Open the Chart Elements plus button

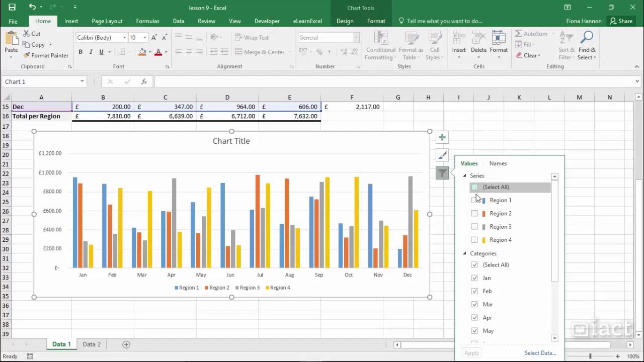[x=442, y=137]
